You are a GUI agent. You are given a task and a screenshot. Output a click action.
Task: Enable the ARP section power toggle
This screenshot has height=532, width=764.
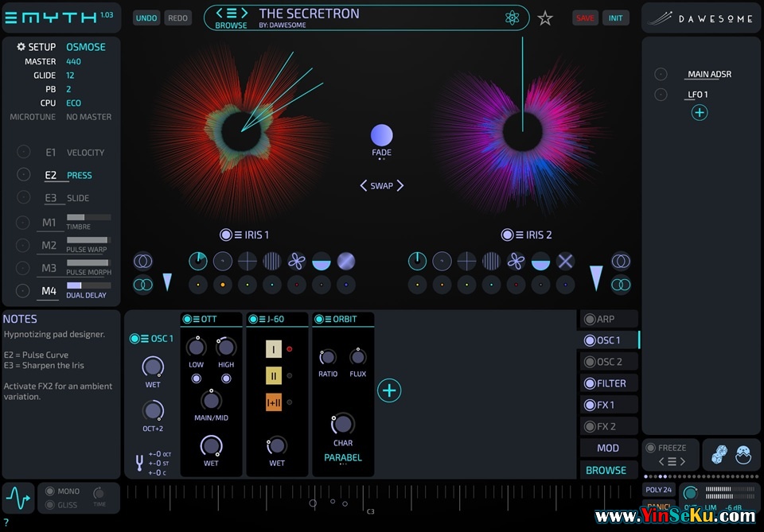[x=590, y=319]
